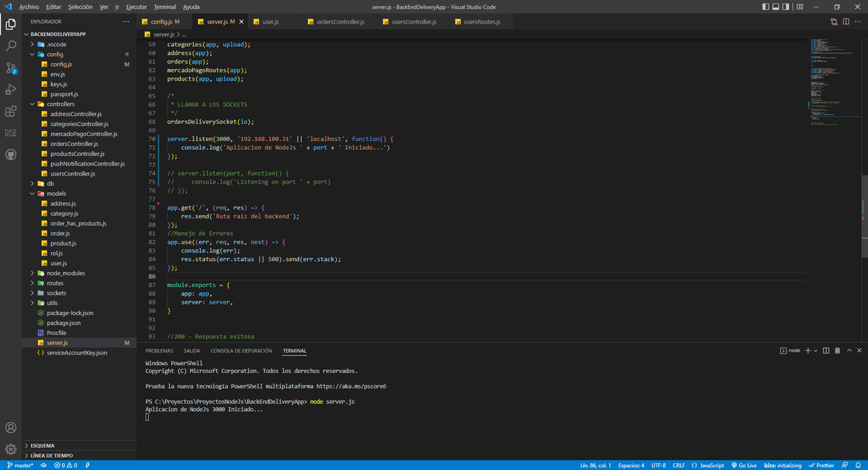The image size is (868, 470).
Task: Open the Ayuda menu
Action: (191, 7)
